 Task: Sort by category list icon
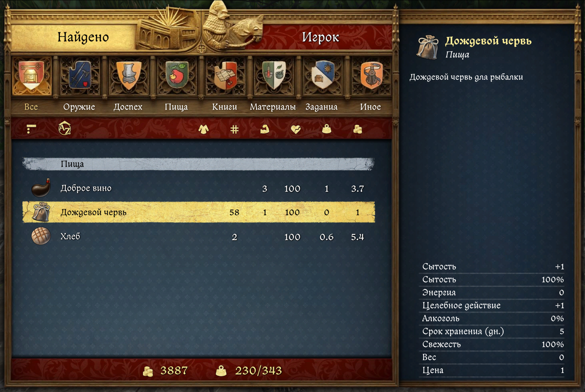31,129
